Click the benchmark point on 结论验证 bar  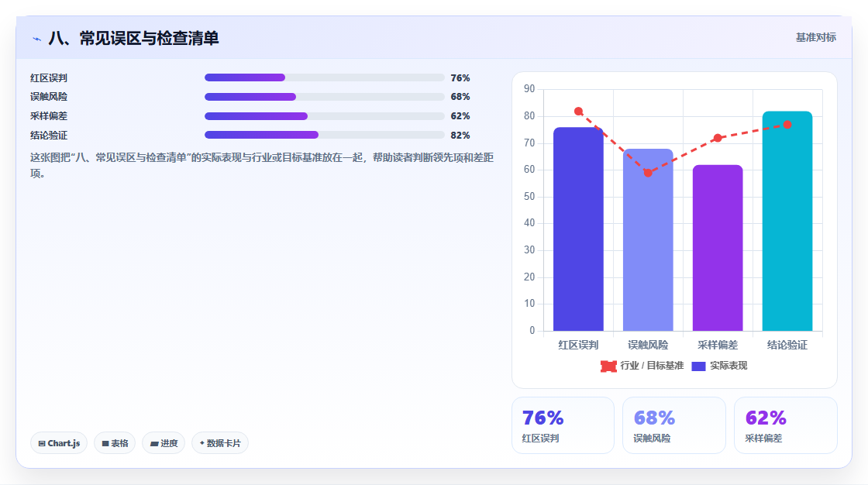point(787,125)
